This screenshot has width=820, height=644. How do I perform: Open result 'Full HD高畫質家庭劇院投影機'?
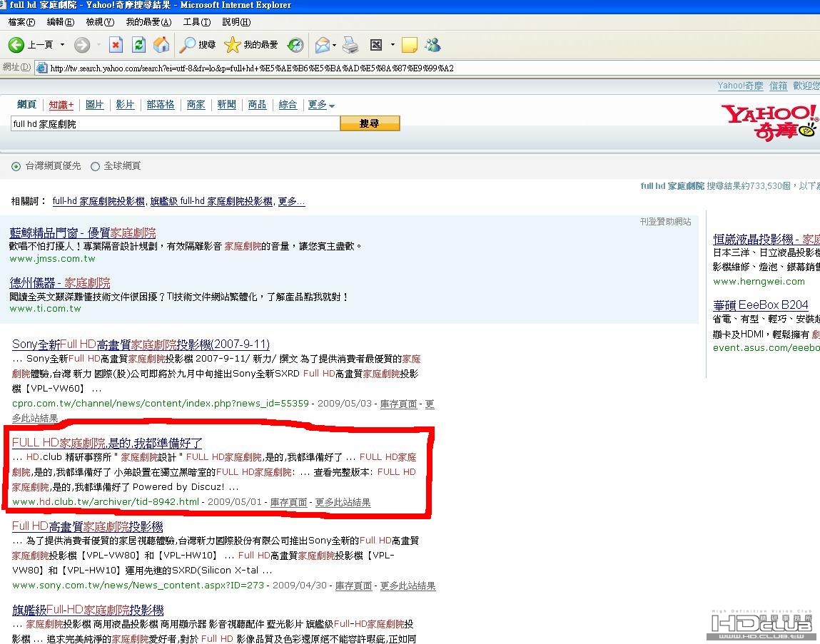pyautogui.click(x=87, y=526)
